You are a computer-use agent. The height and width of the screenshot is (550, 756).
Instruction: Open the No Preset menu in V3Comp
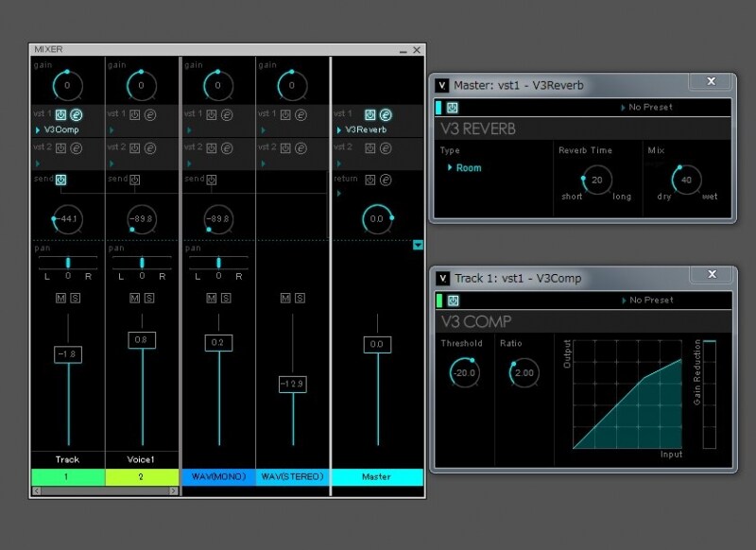[647, 300]
